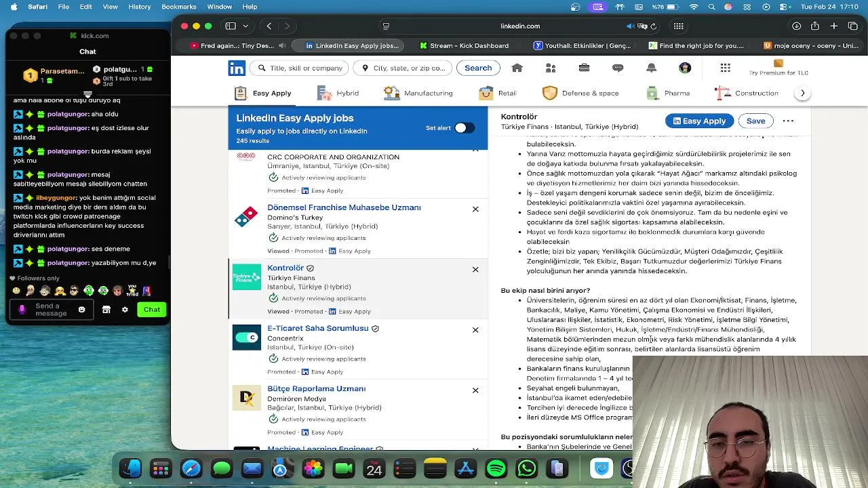Open Spotify from the Dock
This screenshot has width=868, height=488.
click(496, 468)
